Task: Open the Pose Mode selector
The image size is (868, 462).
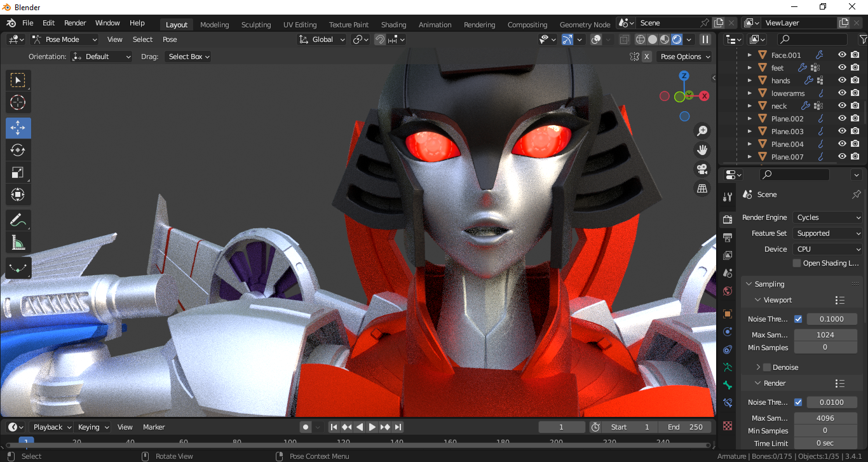Action: click(64, 39)
